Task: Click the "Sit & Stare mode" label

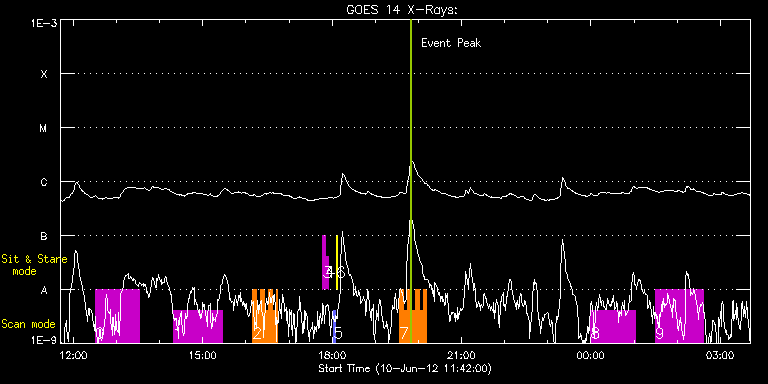Action: (x=34, y=265)
